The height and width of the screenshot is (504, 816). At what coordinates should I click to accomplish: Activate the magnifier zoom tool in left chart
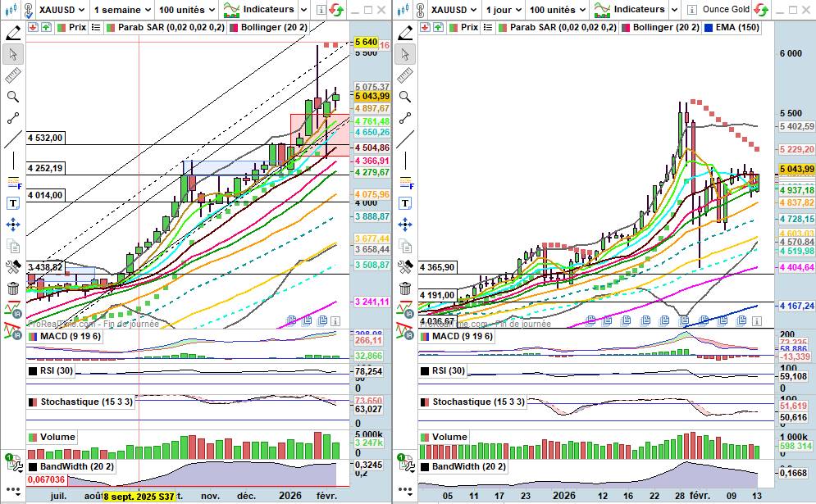pos(12,97)
